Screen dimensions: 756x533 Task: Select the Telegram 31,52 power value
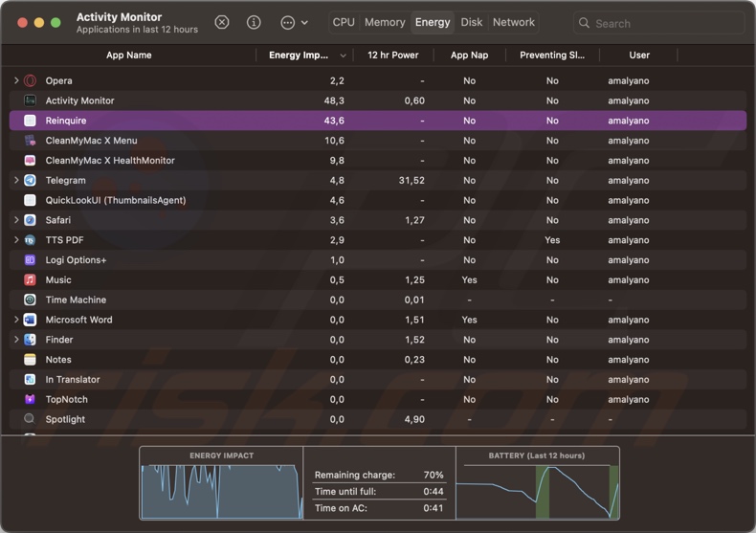411,180
